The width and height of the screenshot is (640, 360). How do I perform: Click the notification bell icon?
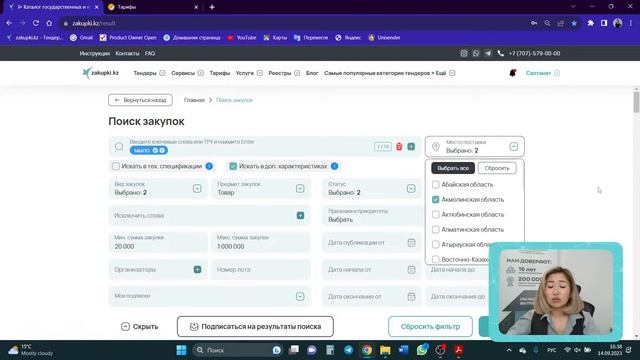coord(513,73)
